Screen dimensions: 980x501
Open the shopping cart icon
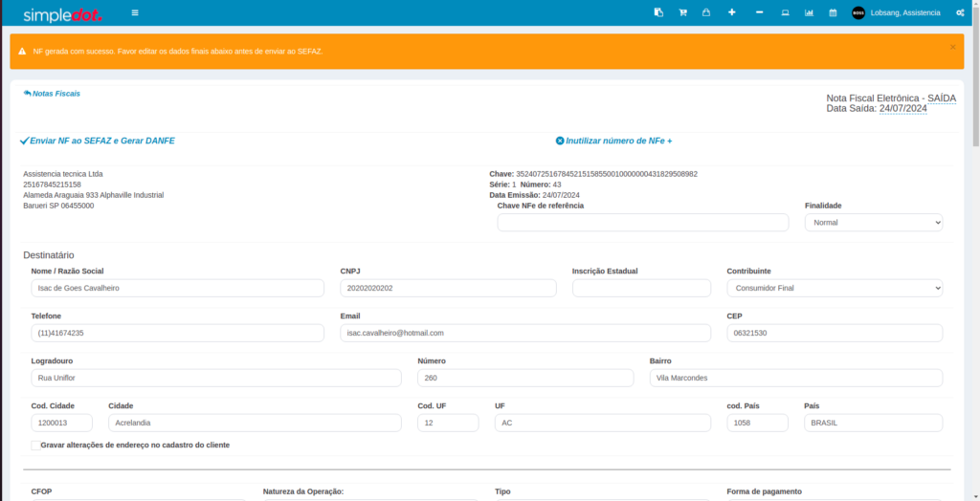(x=682, y=12)
